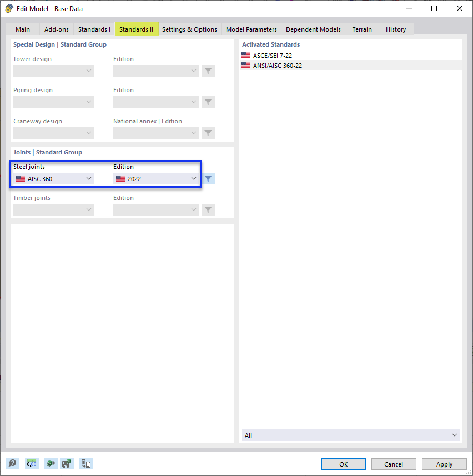The width and height of the screenshot is (473, 476).
Task: Click the help icon at bottom left
Action: point(12,464)
